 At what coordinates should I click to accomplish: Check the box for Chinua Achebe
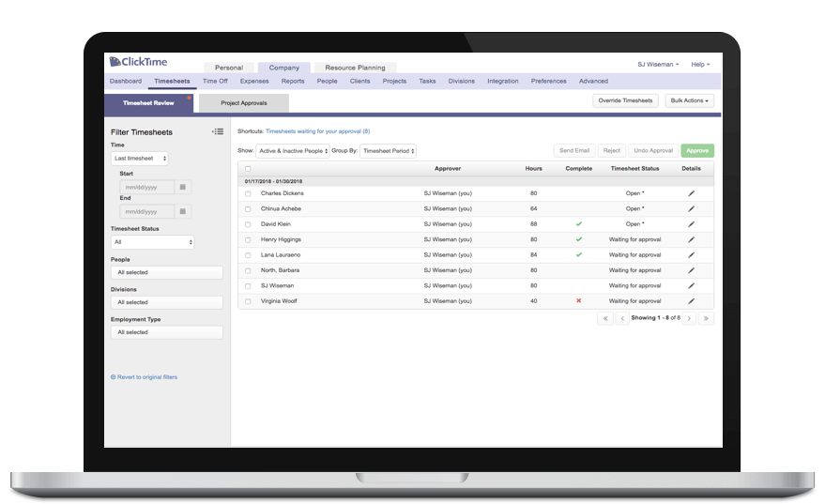(x=248, y=209)
